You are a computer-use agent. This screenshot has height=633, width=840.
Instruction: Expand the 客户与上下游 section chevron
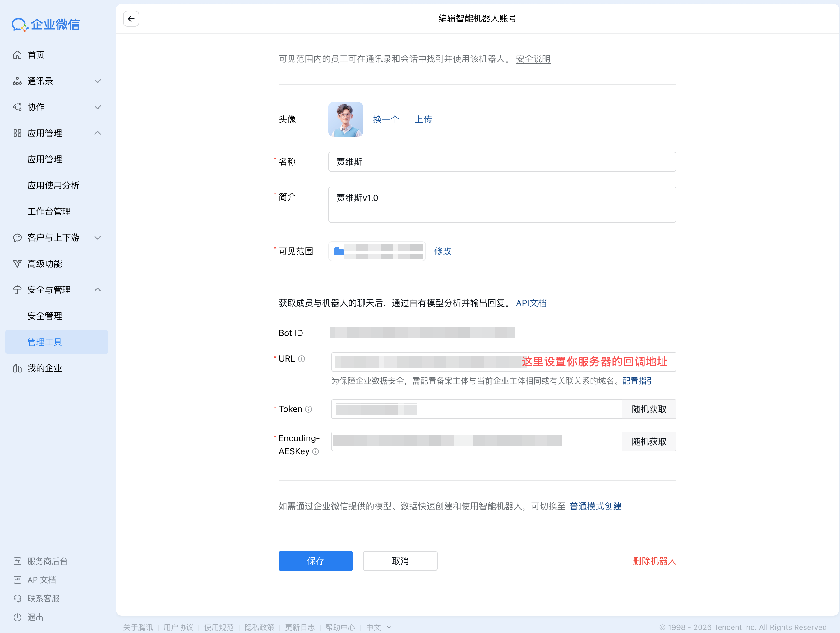98,238
